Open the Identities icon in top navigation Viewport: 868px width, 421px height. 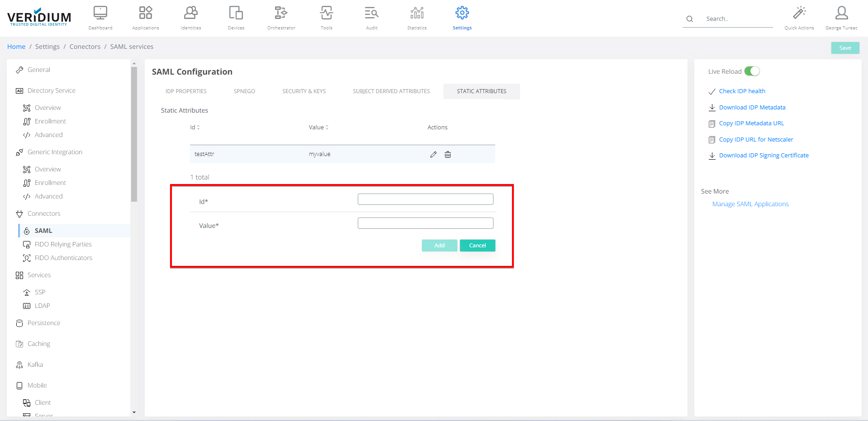191,13
